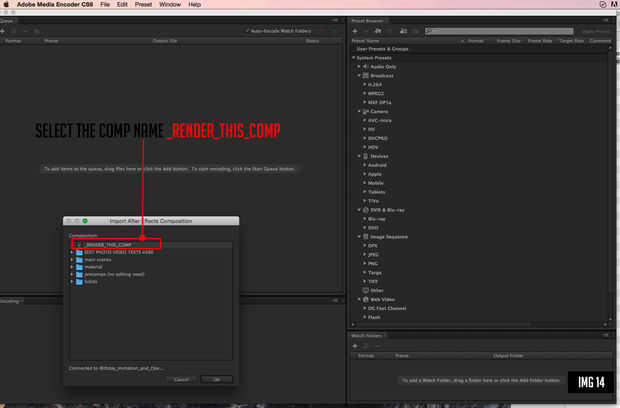
Task: Expand the main scenes folder
Action: [72, 260]
